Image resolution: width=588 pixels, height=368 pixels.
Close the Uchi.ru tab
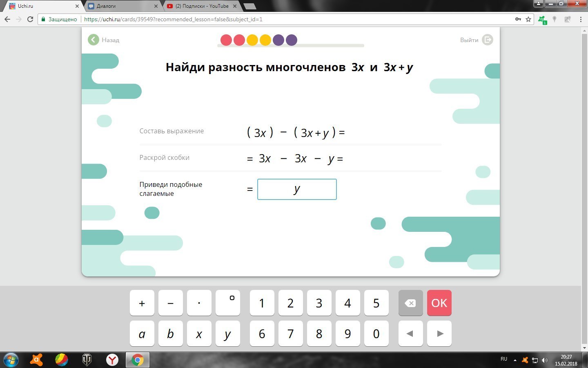tap(77, 6)
